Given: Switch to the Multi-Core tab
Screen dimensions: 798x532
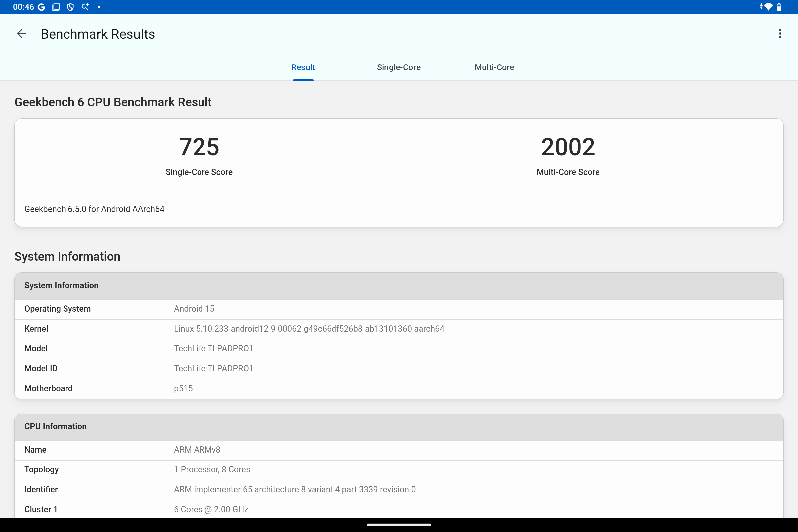Looking at the screenshot, I should (494, 67).
